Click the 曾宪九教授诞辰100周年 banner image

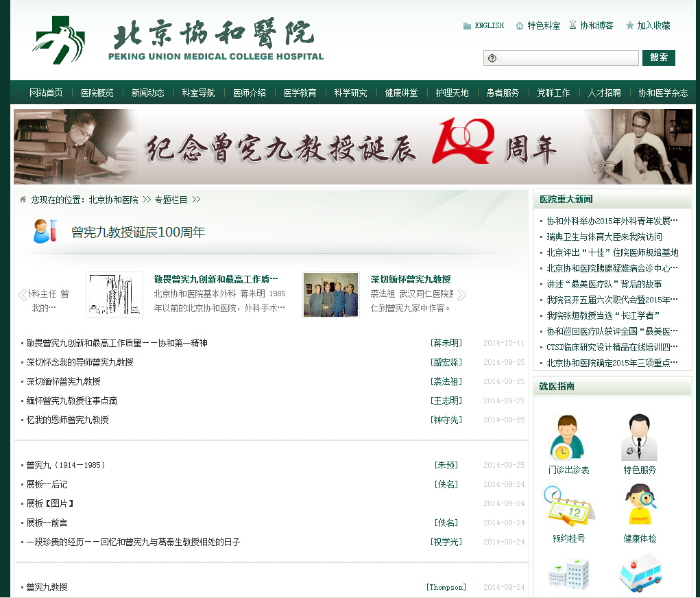coord(352,147)
